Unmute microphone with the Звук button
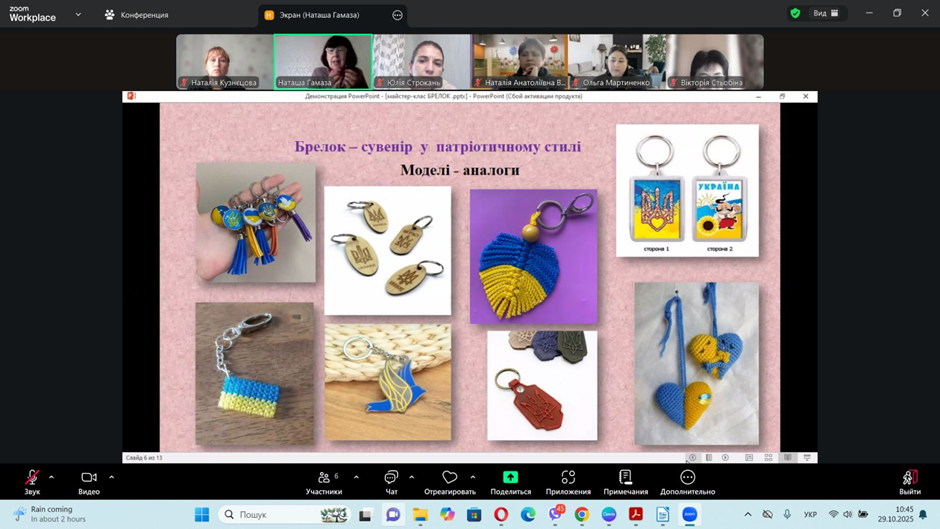The image size is (940, 529). click(x=32, y=481)
